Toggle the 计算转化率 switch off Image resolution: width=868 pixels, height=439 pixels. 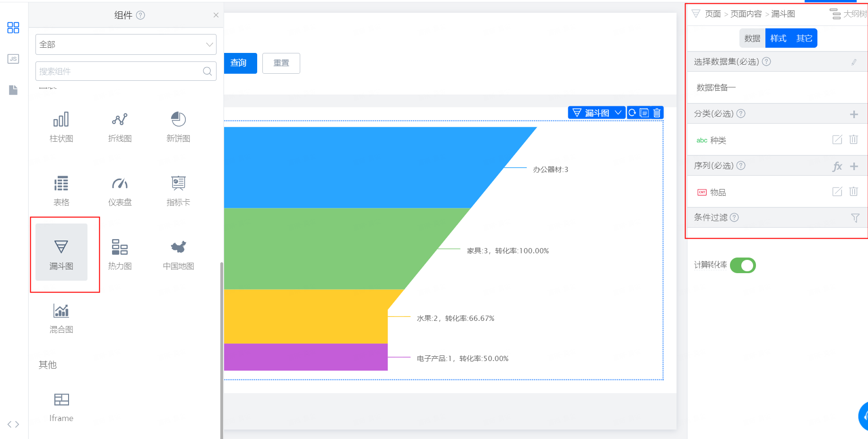(743, 266)
